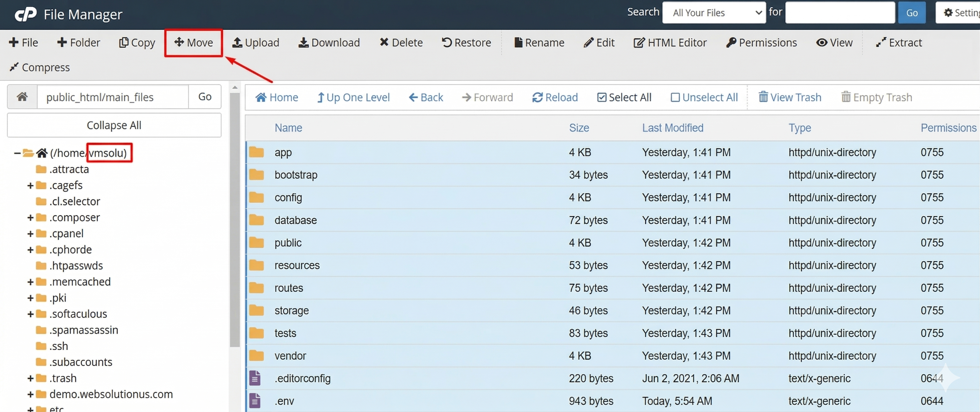Select the .htpasswds folder in tree

[69, 266]
